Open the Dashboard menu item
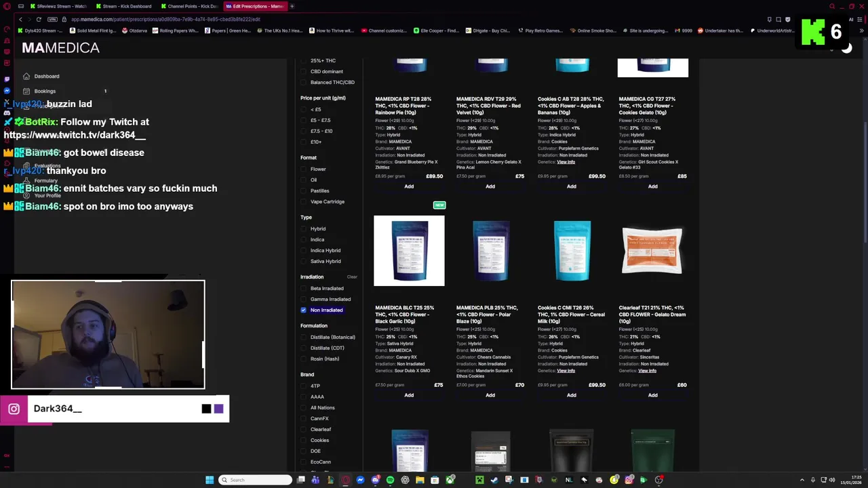 pyautogui.click(x=47, y=76)
